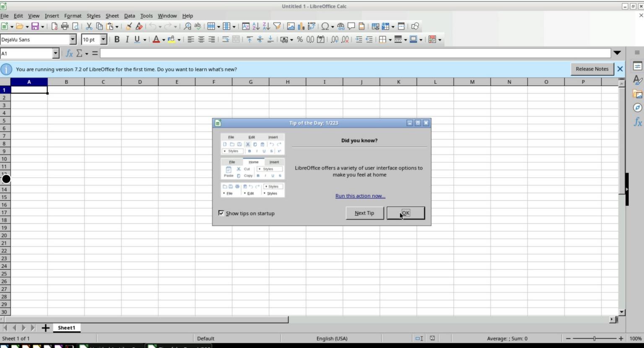The width and height of the screenshot is (644, 348).
Task: Click the formula input line
Action: (x=355, y=53)
